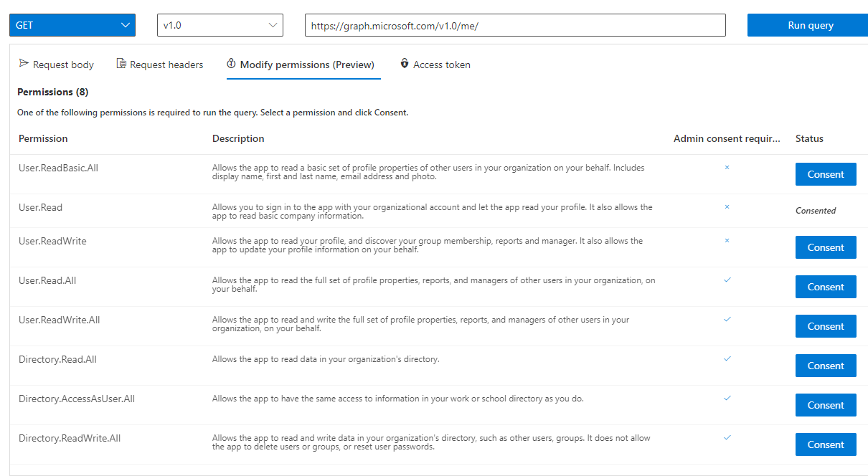Expand the v1.0 version dropdown
The width and height of the screenshot is (868, 476).
[x=220, y=25]
